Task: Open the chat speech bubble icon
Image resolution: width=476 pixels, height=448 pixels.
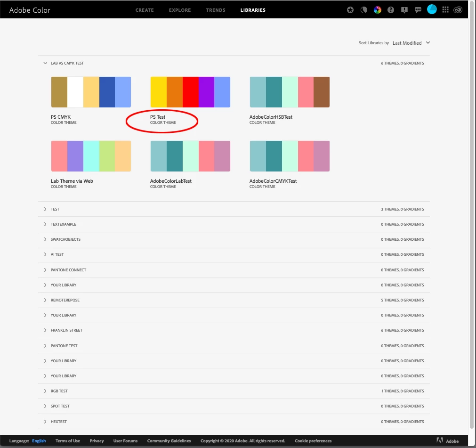Action: 418,10
